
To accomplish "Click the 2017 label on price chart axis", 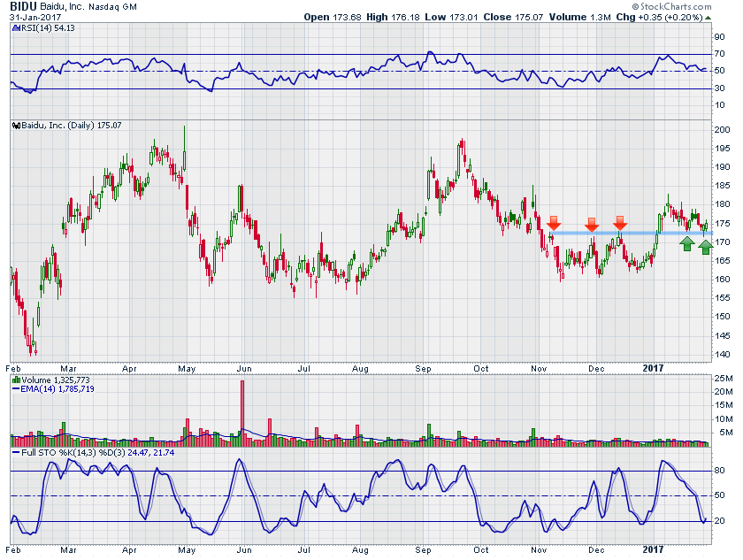I will [x=653, y=366].
